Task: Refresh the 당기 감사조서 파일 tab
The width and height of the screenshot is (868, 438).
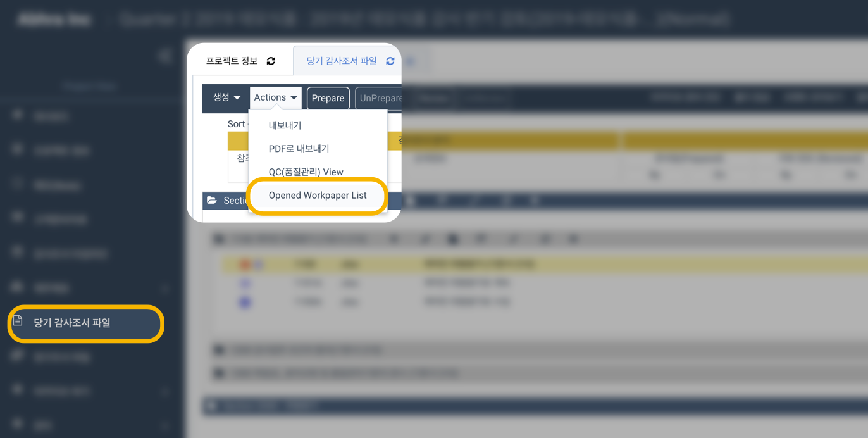Action: [x=389, y=60]
